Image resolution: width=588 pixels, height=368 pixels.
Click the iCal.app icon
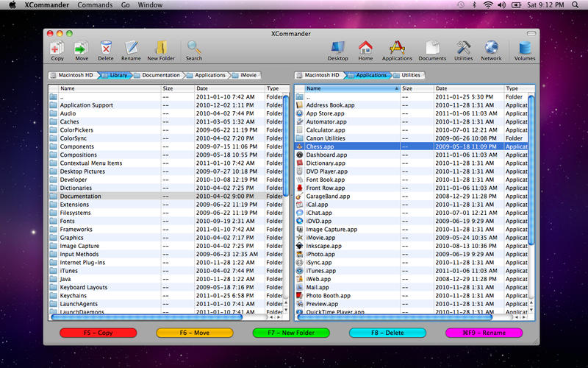(299, 205)
